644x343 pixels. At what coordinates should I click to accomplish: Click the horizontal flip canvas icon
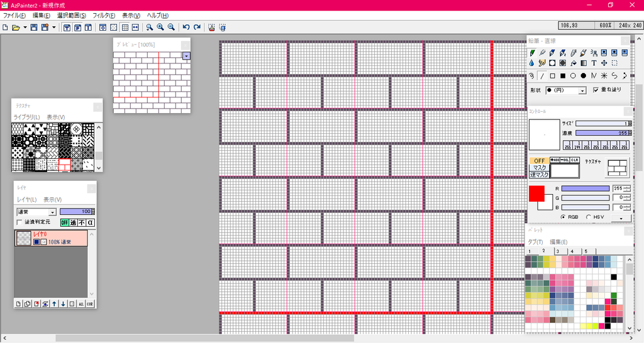[x=136, y=28]
